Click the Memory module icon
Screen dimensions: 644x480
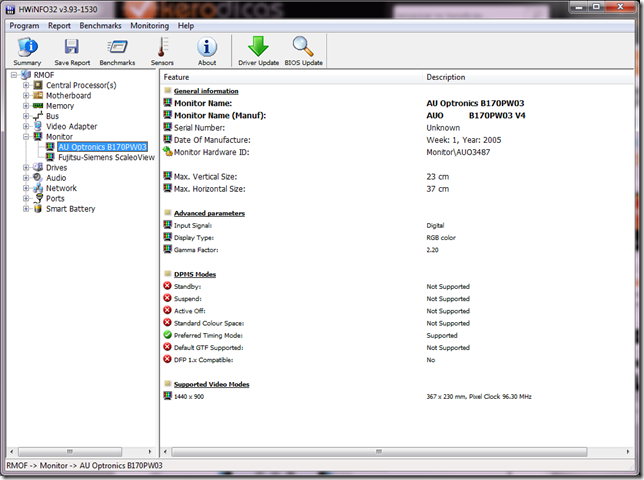tap(38, 106)
